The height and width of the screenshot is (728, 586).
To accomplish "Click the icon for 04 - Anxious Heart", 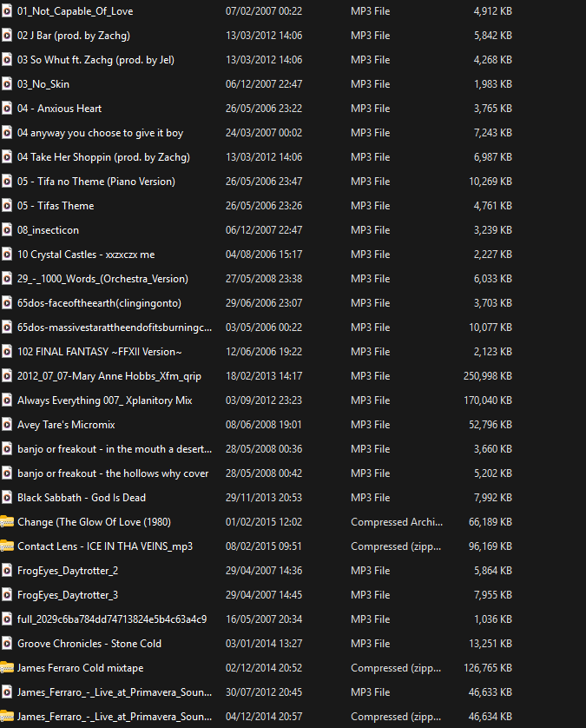I will pos(7,109).
